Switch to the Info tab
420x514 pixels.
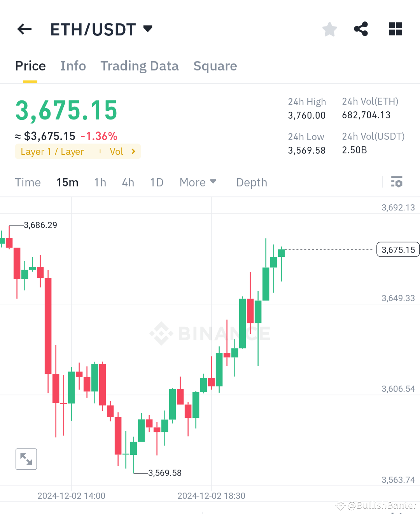(x=73, y=66)
